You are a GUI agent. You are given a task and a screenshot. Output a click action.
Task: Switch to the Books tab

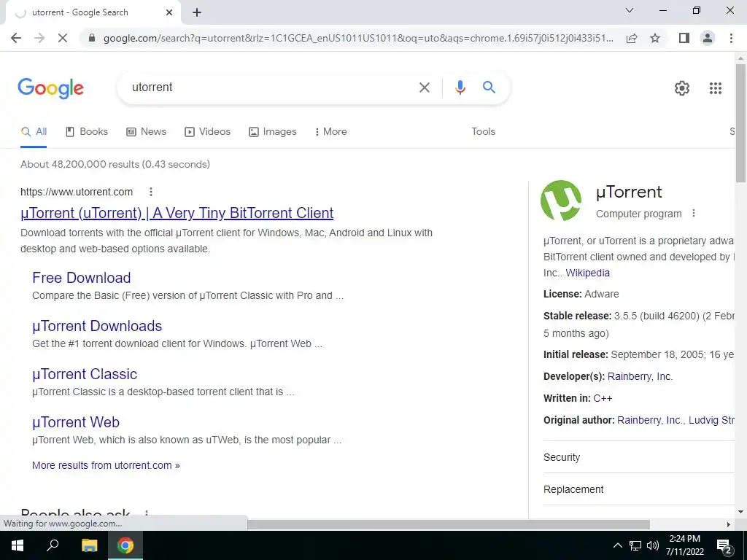[x=87, y=132]
